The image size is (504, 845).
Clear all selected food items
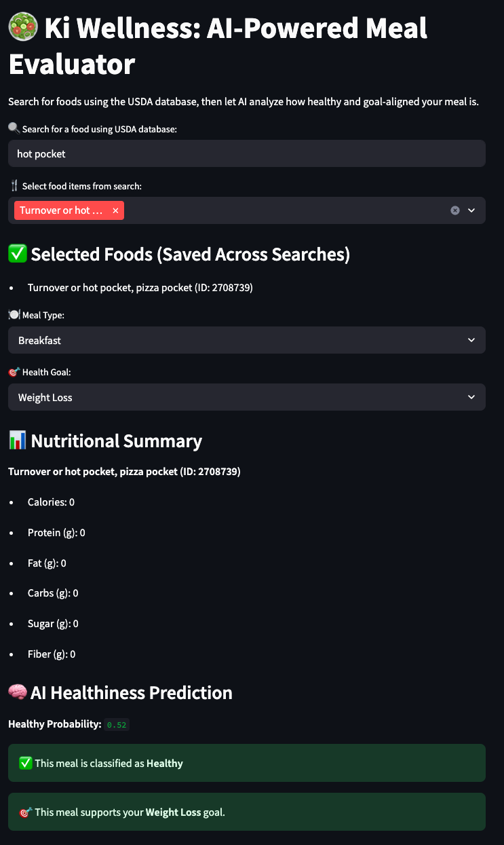[x=454, y=210]
